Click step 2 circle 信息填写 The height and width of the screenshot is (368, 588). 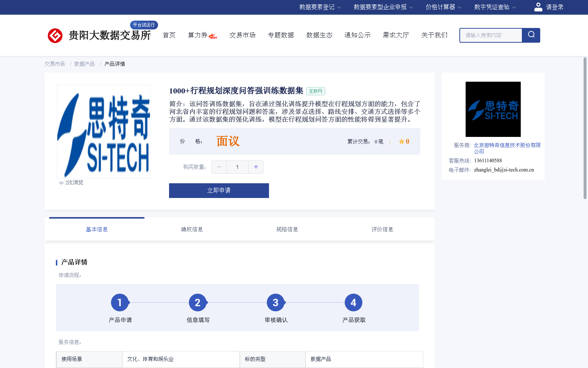[198, 302]
